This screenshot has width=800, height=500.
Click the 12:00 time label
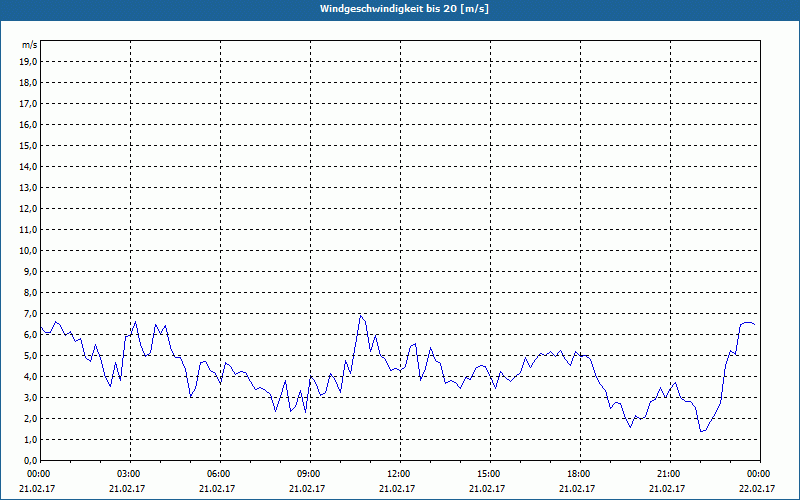[x=400, y=474]
